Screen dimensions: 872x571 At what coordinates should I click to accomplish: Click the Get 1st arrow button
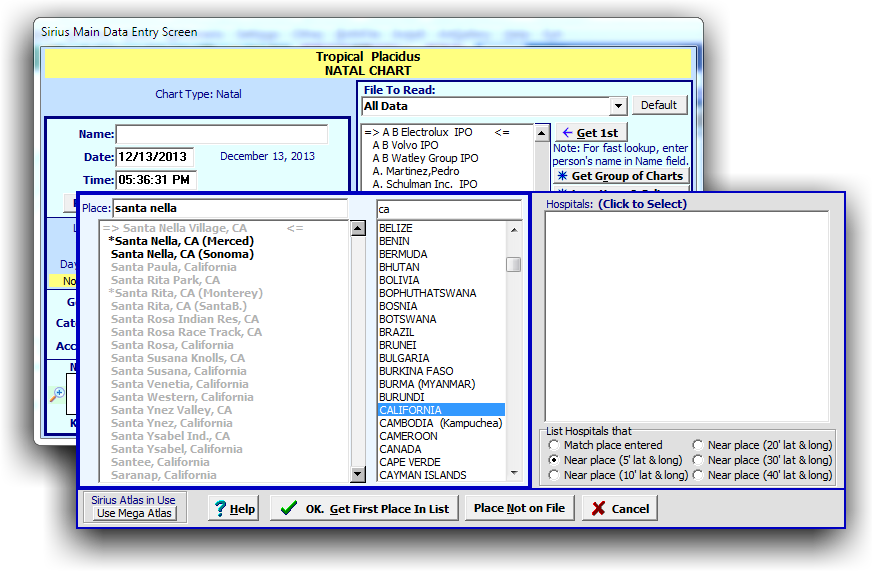point(591,132)
